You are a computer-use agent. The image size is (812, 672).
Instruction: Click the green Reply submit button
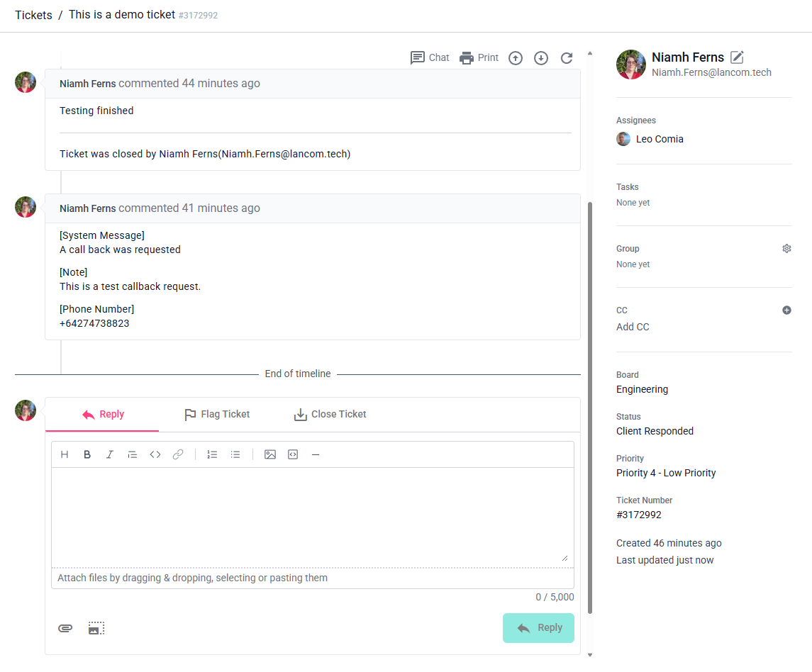tap(538, 627)
